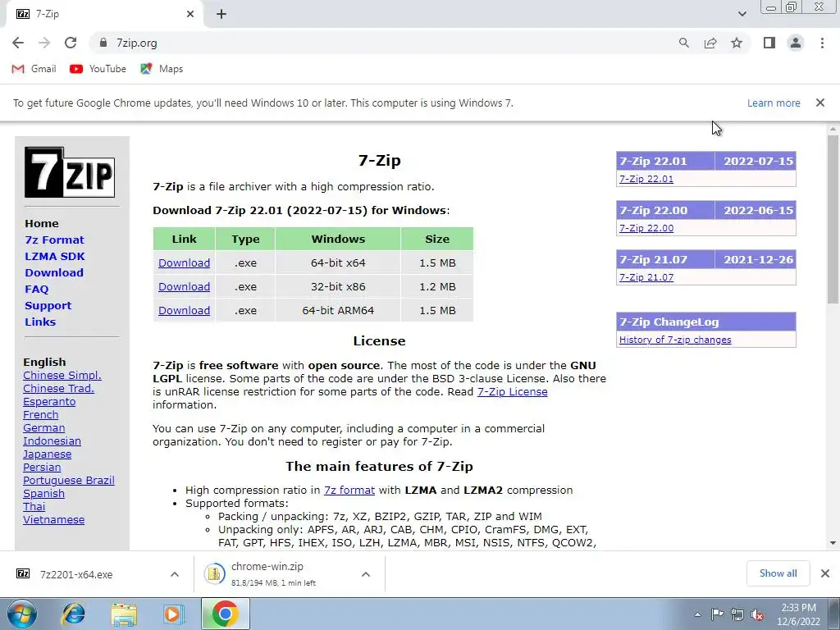
Task: Close the downloads bar
Action: (x=825, y=573)
